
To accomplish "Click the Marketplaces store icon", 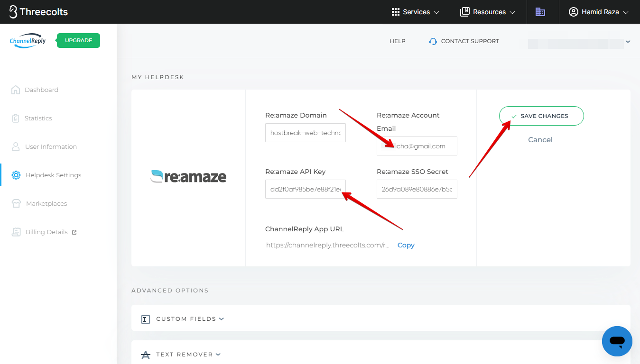I will (17, 203).
